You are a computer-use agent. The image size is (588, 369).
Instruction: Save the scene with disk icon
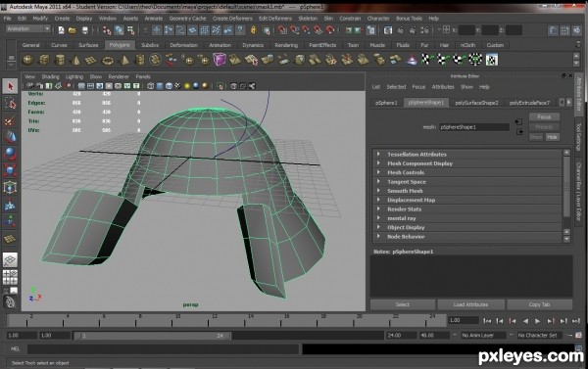click(x=84, y=30)
